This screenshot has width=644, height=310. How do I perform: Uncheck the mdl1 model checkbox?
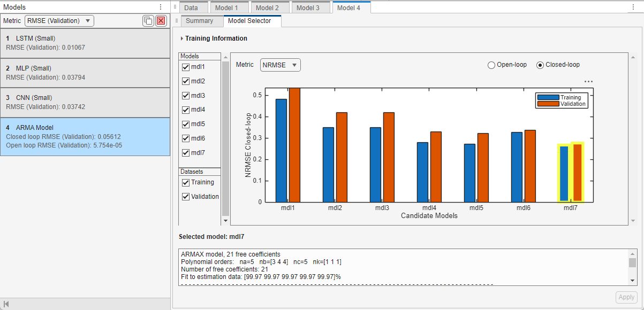point(186,67)
